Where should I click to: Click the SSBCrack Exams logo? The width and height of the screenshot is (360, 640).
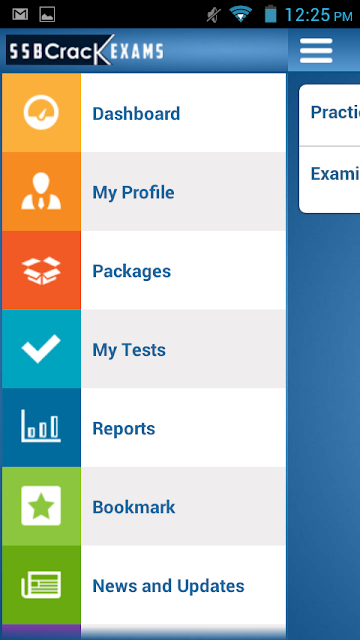coord(85,50)
